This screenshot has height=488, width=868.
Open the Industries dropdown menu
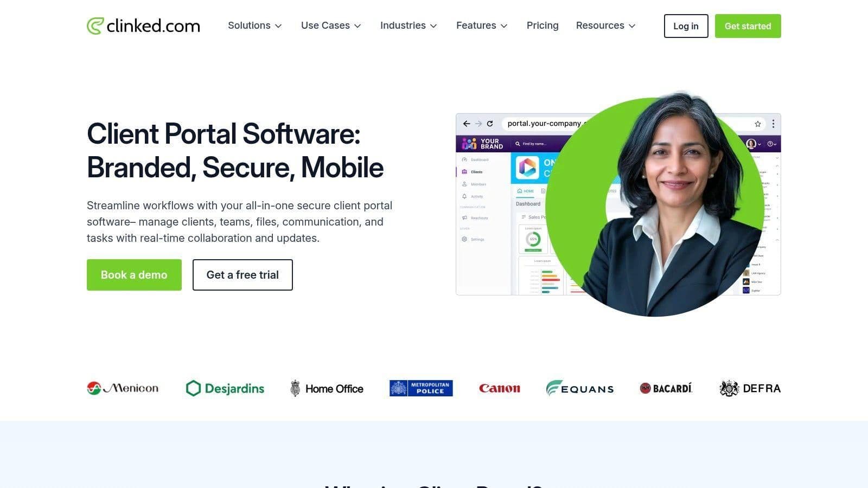[409, 25]
